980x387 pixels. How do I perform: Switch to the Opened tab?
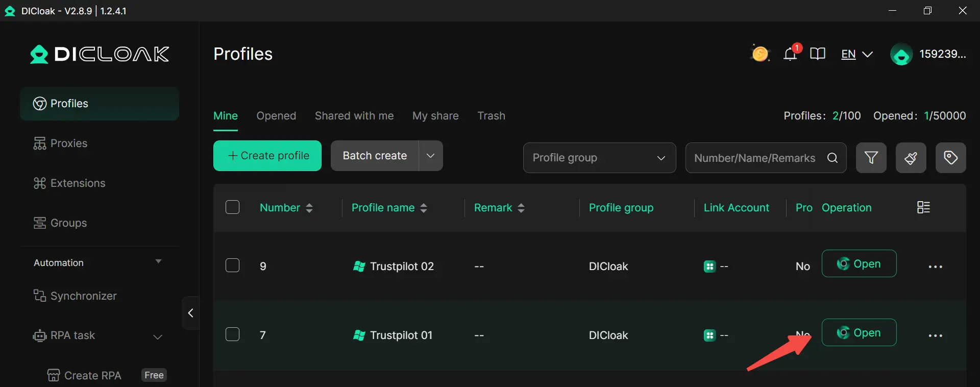point(276,116)
